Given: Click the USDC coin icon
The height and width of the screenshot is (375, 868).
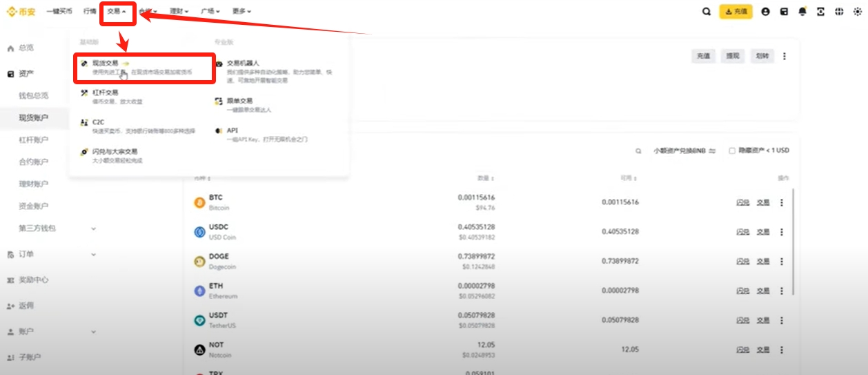Looking at the screenshot, I should pos(199,232).
